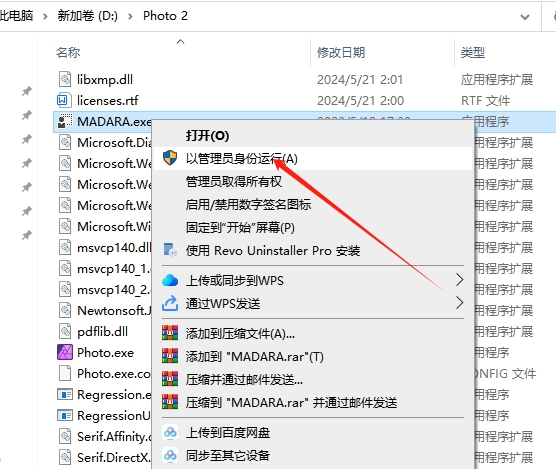Navigate to 新加卷 (D:) in breadcrumb

point(88,16)
